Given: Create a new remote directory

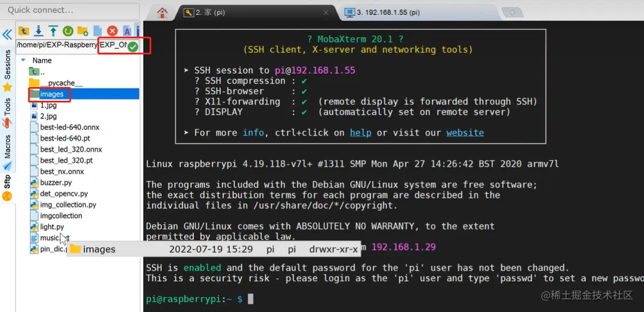Looking at the screenshot, I should point(83,31).
